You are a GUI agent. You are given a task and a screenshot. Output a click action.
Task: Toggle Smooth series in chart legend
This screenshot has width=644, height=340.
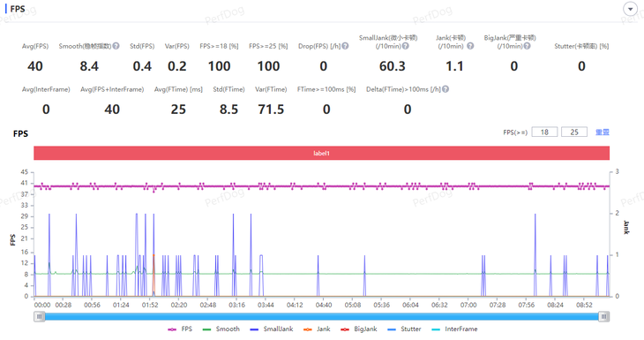[221, 329]
